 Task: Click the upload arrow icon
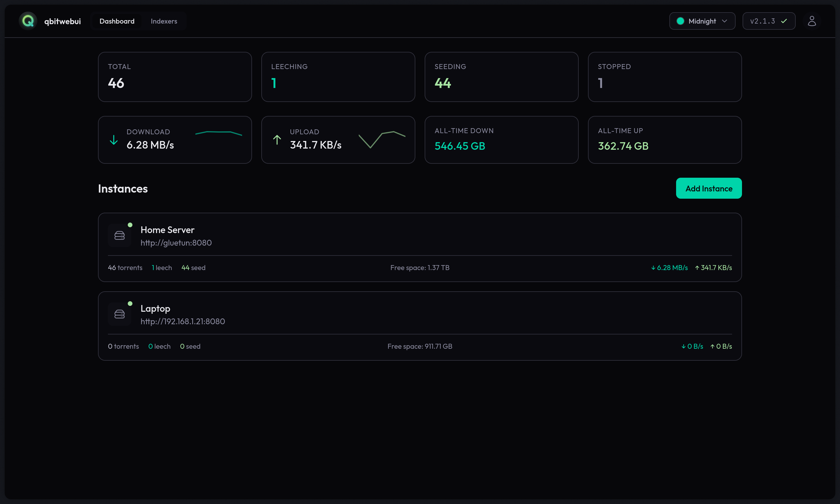point(277,140)
